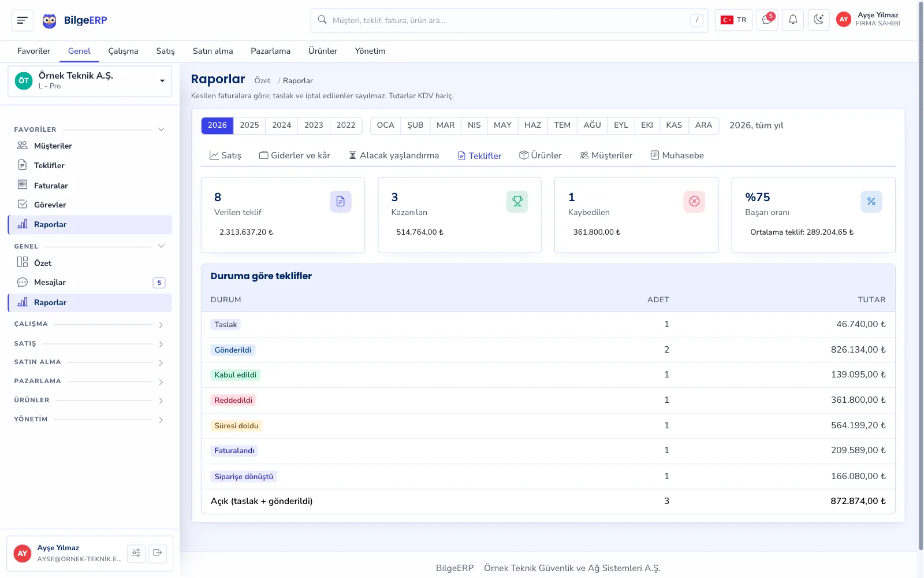Filter by month ARA
The height and width of the screenshot is (578, 924).
(x=703, y=125)
